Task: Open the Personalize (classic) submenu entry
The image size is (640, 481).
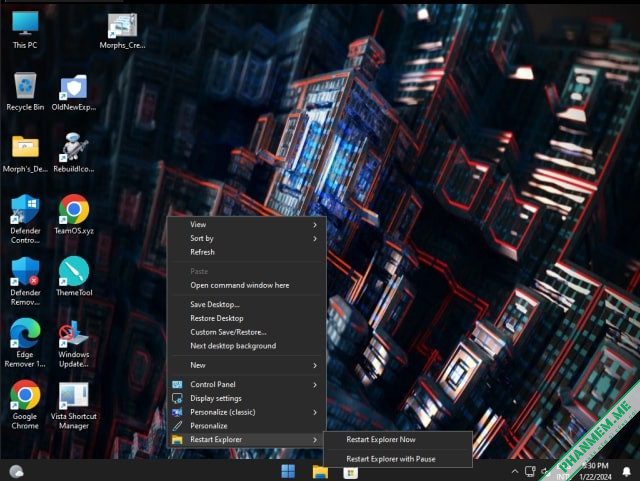Action: tap(247, 412)
